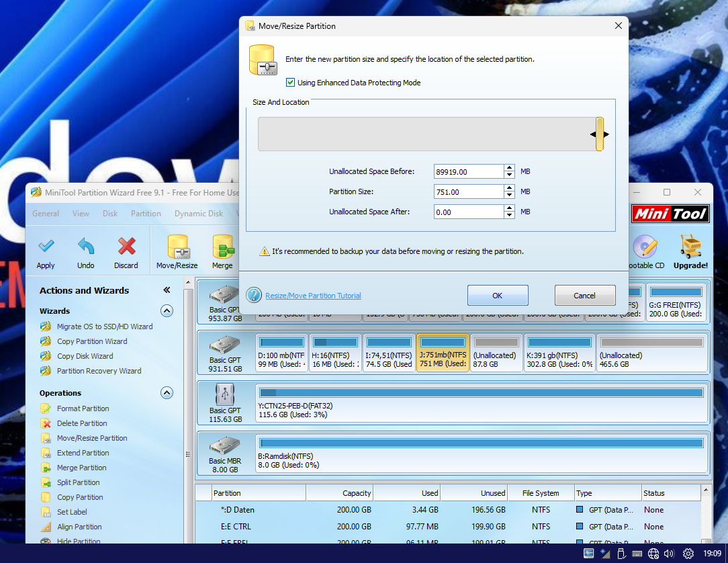Click Cancel in Move/Resize dialog
Image resolution: width=728 pixels, height=563 pixels.
(584, 296)
